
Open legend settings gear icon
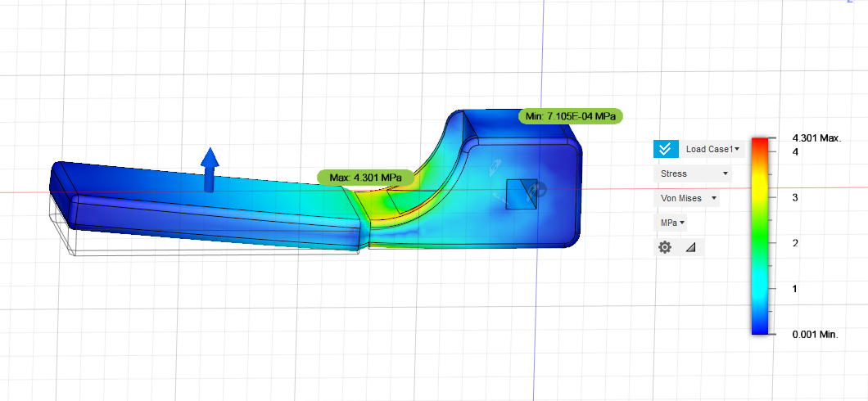(665, 247)
